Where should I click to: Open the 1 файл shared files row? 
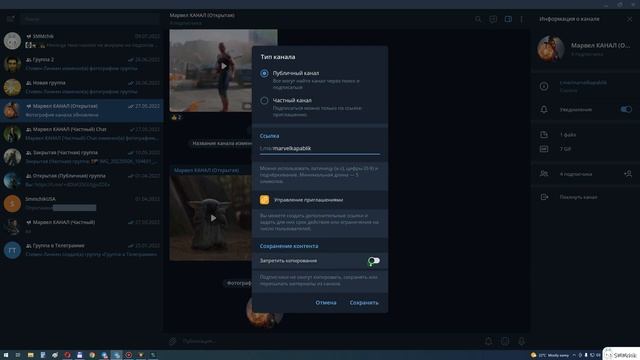pyautogui.click(x=586, y=135)
